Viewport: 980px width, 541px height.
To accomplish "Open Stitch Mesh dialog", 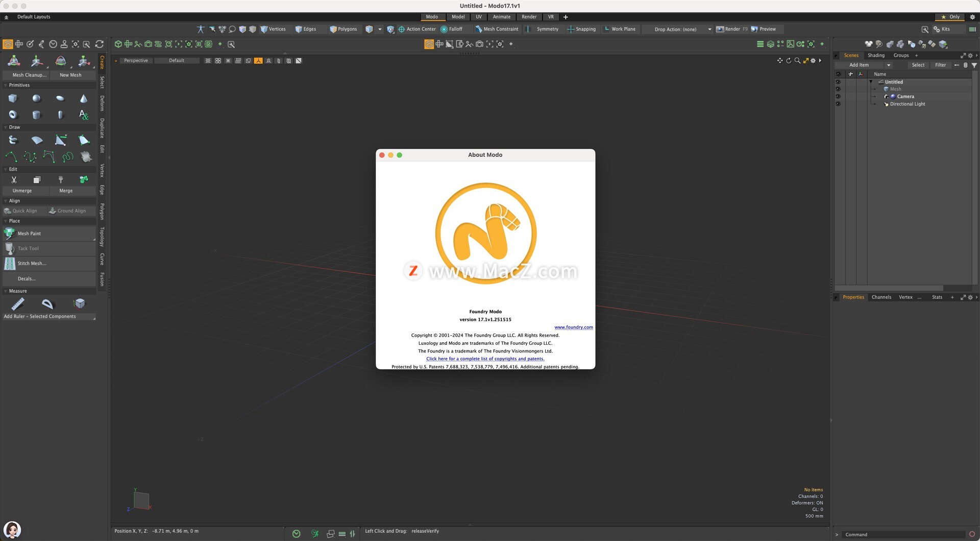I will (49, 264).
